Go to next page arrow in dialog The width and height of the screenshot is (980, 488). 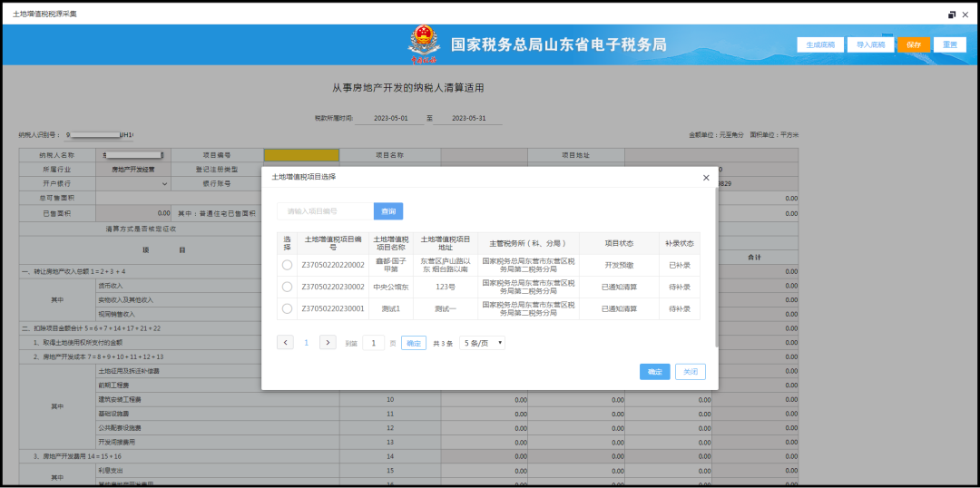328,342
